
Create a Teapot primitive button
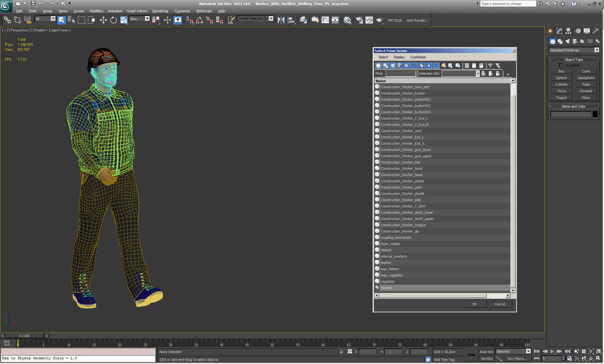pyautogui.click(x=561, y=98)
